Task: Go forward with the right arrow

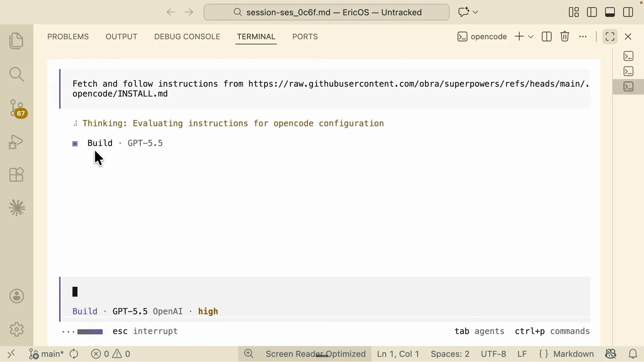Action: (x=189, y=12)
